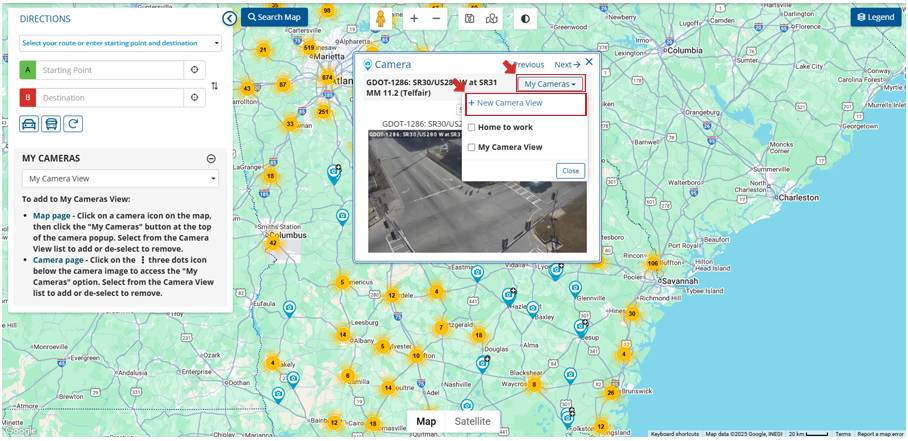Viewport: 908px width, 441px height.
Task: Click the Destination input field
Action: coord(110,98)
